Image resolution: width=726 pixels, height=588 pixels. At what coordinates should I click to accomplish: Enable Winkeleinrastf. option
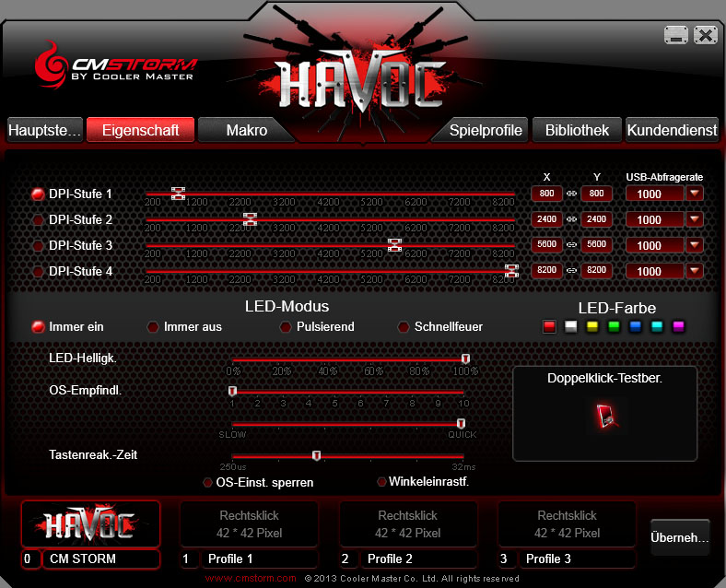tap(381, 482)
